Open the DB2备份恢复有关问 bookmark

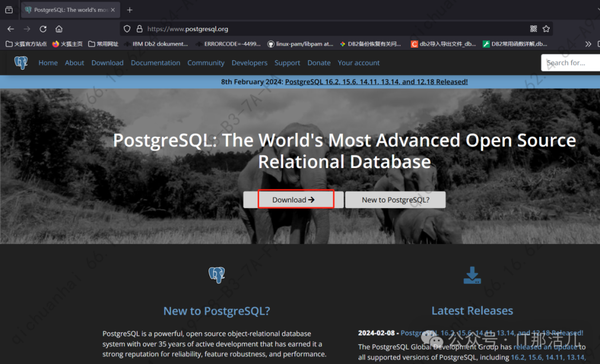pos(371,44)
